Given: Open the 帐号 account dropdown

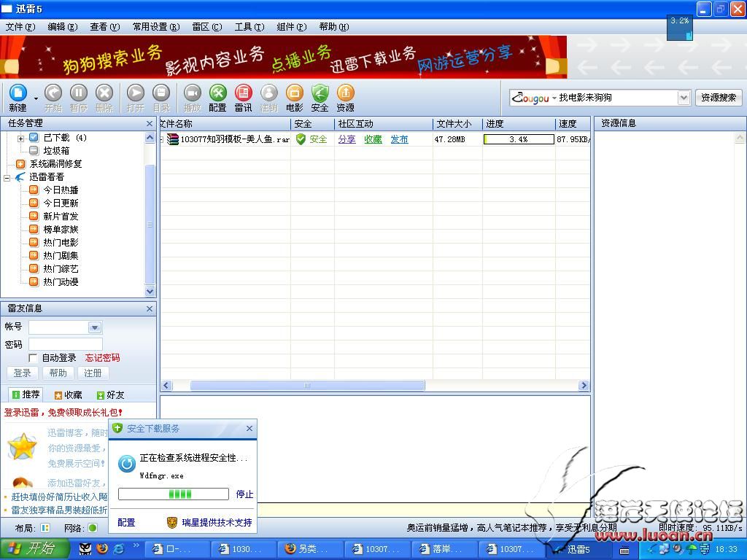Looking at the screenshot, I should [94, 327].
